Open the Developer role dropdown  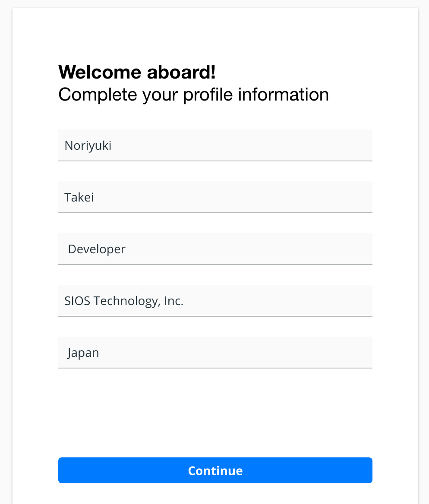(x=215, y=249)
